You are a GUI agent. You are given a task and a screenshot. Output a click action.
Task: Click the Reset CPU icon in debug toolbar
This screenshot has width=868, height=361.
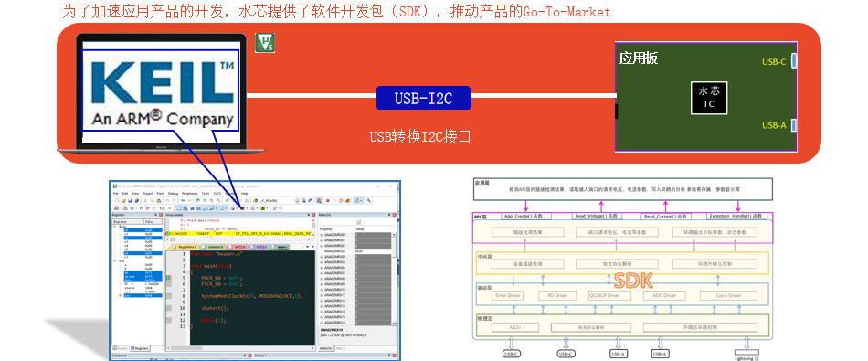pos(117,208)
